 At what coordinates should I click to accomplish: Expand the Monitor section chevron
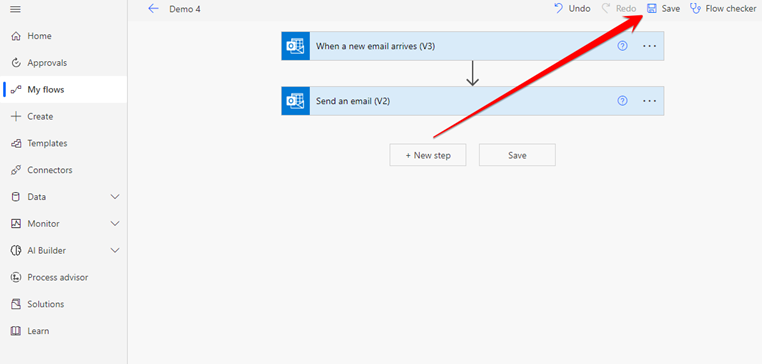(115, 224)
